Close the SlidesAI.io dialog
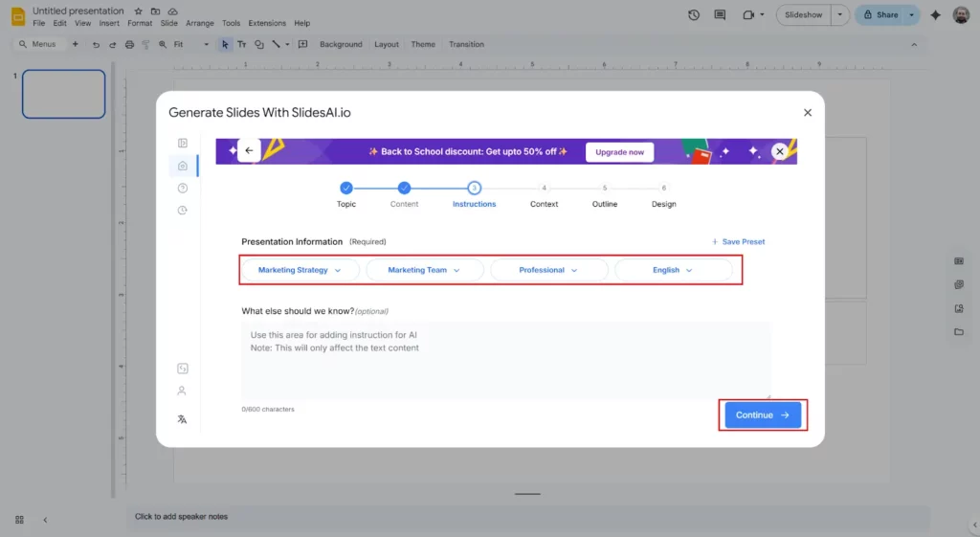The image size is (980, 537). click(807, 113)
